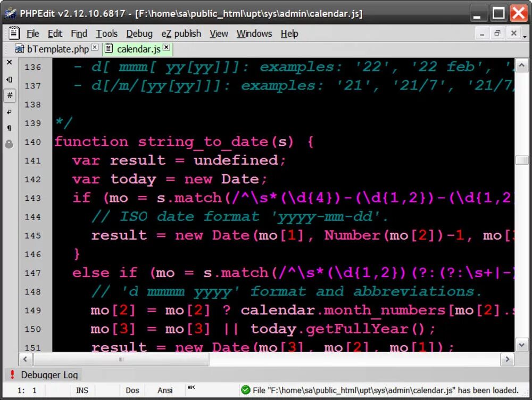Click the month_numbers text on line 149
The image size is (532, 400).
pyautogui.click(x=384, y=311)
